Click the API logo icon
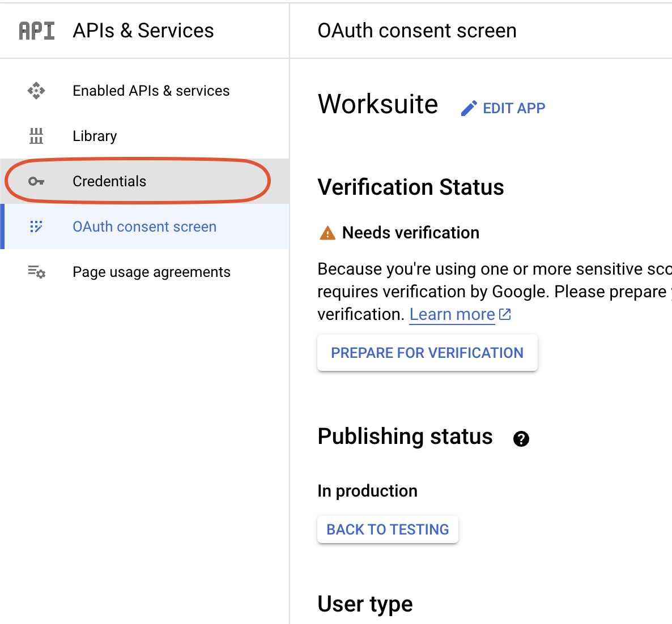Viewport: 672px width, 624px height. click(37, 31)
